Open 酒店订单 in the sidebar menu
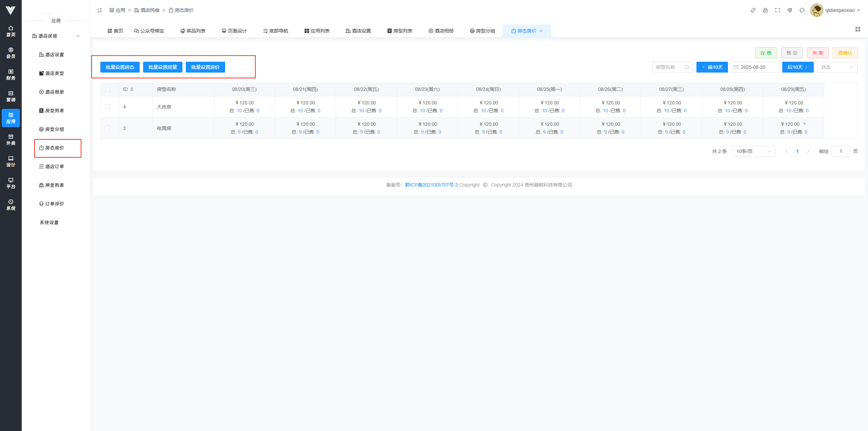 [x=52, y=166]
